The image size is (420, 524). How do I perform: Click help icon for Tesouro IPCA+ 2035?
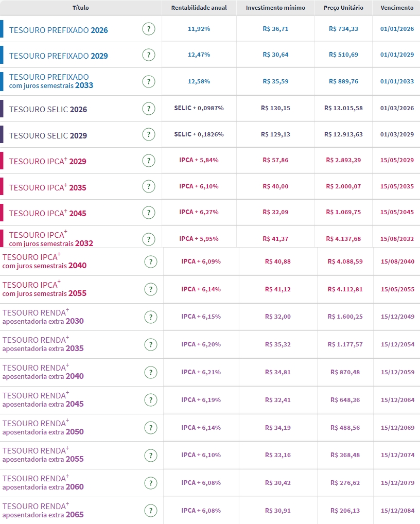[x=148, y=187]
